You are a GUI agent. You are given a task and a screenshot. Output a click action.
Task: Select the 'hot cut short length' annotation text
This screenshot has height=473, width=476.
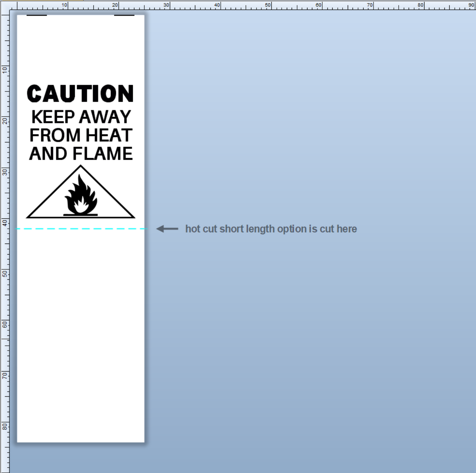tap(271, 229)
